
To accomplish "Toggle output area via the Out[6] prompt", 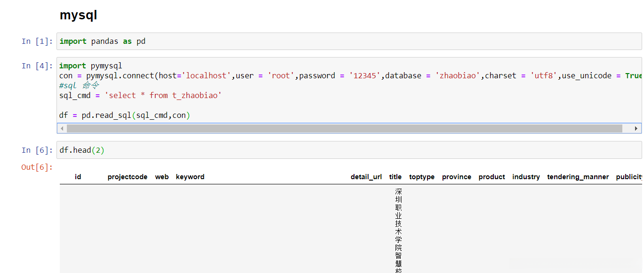I will pyautogui.click(x=37, y=167).
